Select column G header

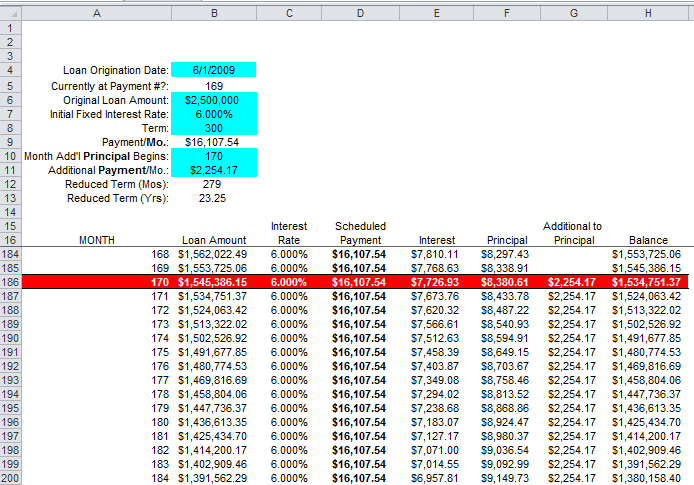tap(574, 13)
